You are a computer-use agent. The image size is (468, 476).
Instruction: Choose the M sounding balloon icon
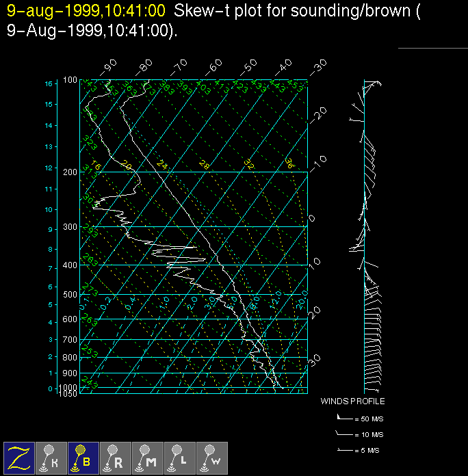pos(146,457)
